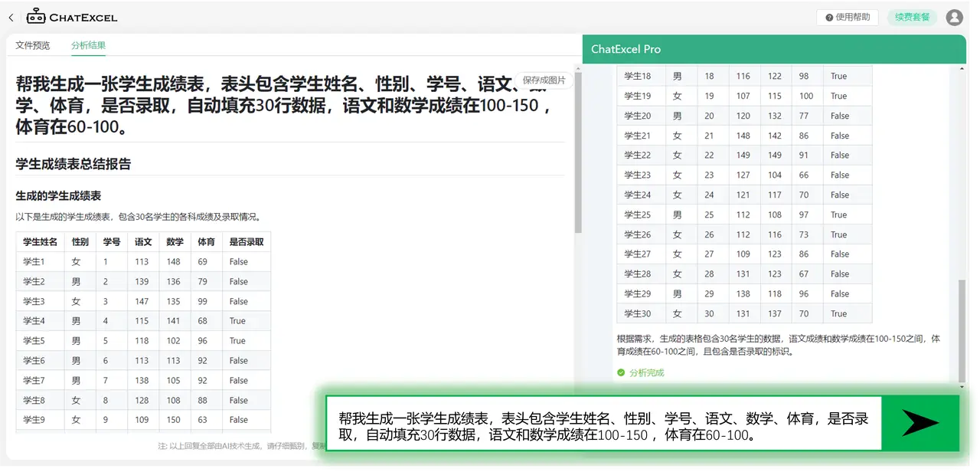Click 学生4's True admission value
This screenshot has width=980, height=472.
237,321
